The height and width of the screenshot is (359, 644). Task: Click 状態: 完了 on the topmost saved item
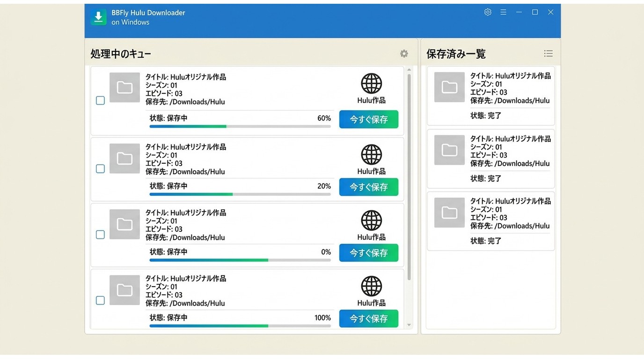tap(486, 115)
